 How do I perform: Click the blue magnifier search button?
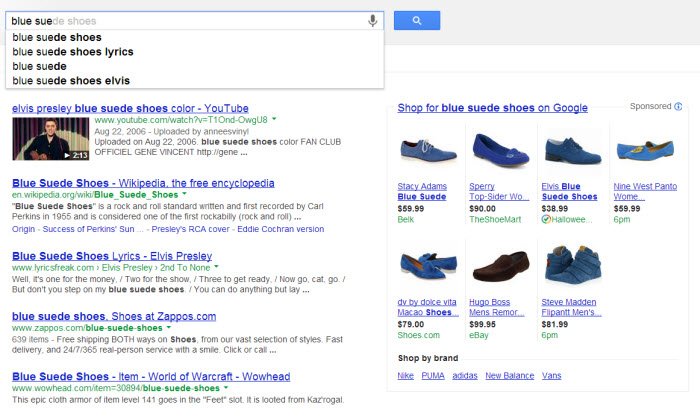click(417, 21)
